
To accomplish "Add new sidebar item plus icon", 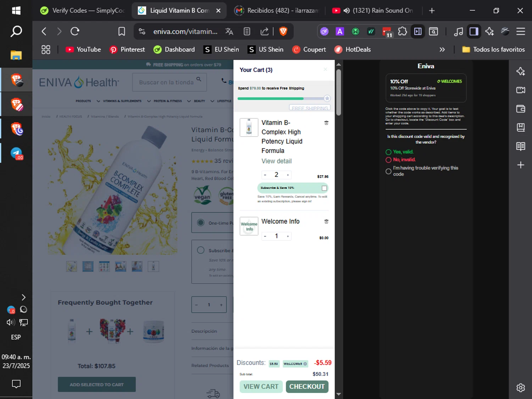I will (521, 165).
